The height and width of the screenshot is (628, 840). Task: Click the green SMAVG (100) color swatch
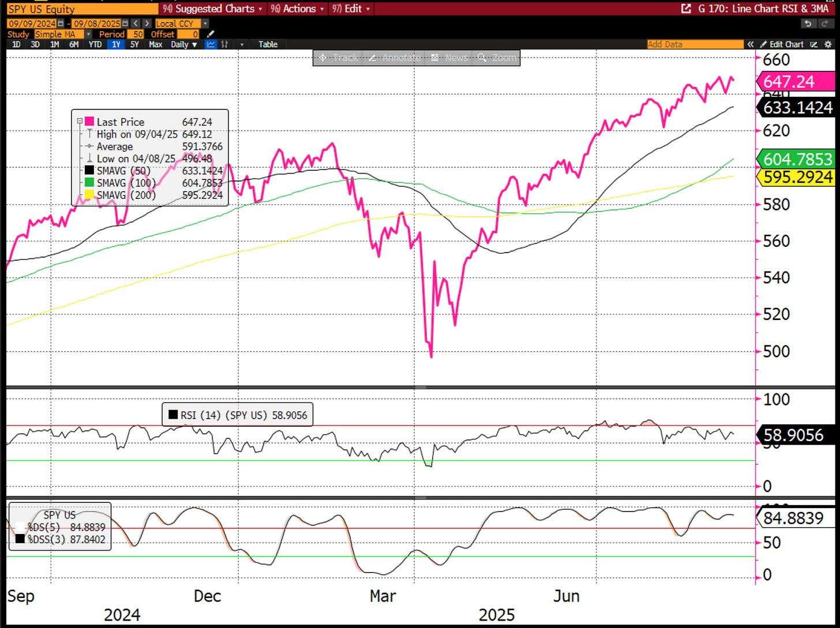[x=89, y=183]
